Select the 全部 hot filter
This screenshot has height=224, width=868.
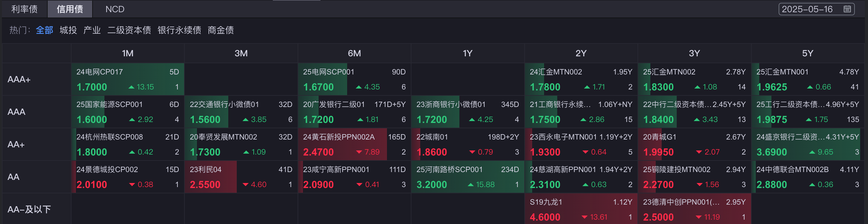pos(45,30)
